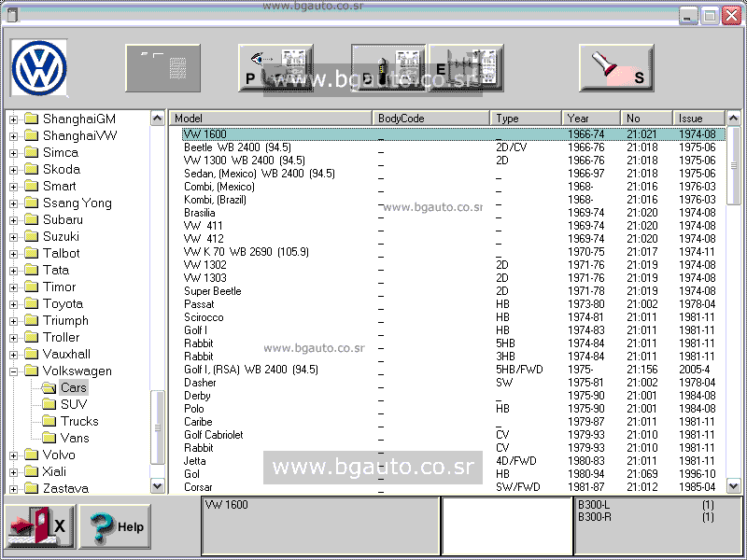This screenshot has width=747, height=560.
Task: Expand the Timor tree node
Action: (x=13, y=287)
